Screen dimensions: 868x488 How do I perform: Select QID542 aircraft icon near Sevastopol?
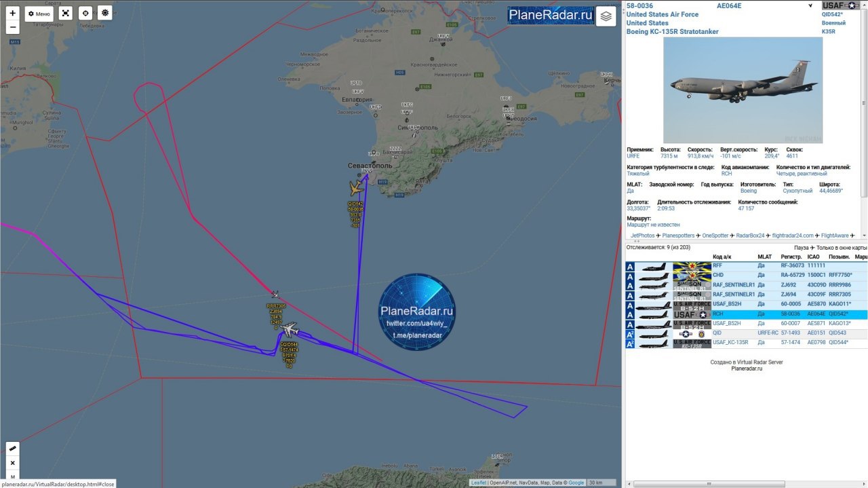[356, 188]
